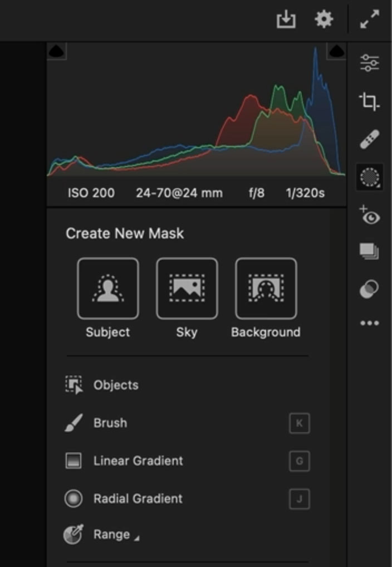The width and height of the screenshot is (392, 567).
Task: Select the Crop tool icon
Action: [x=369, y=101]
